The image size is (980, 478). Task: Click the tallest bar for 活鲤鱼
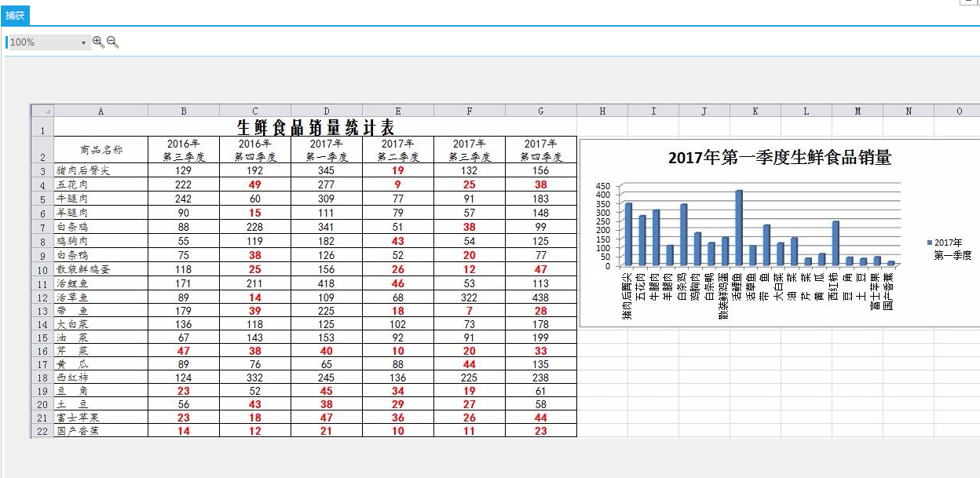coord(739,228)
